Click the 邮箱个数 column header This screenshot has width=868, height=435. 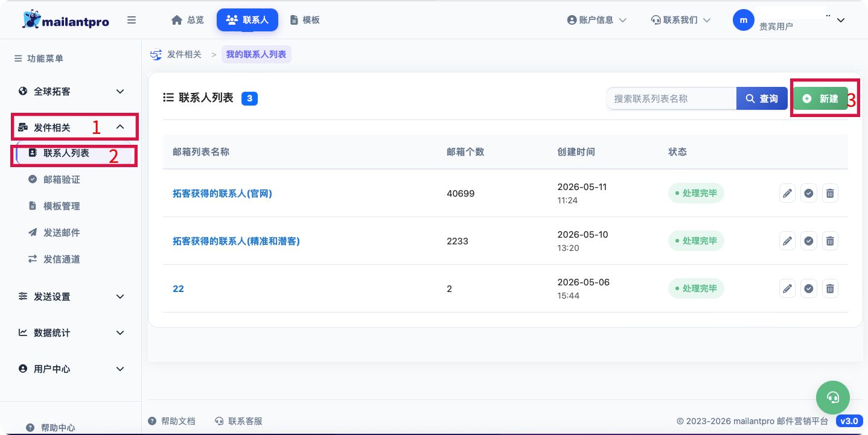coord(465,152)
